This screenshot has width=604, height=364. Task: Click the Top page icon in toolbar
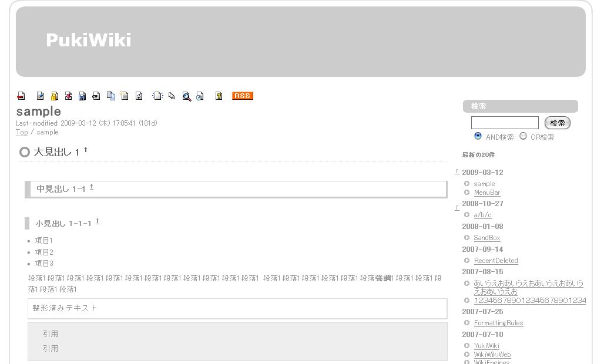coord(21,96)
